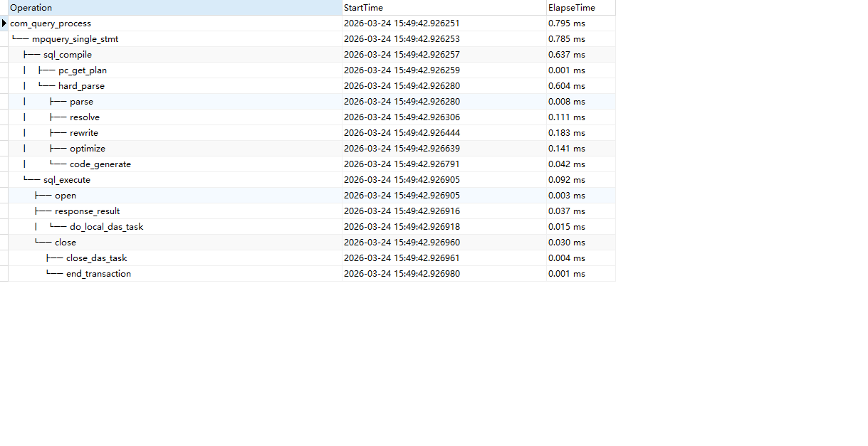
Task: Select the sql_execute operation row
Action: [67, 180]
